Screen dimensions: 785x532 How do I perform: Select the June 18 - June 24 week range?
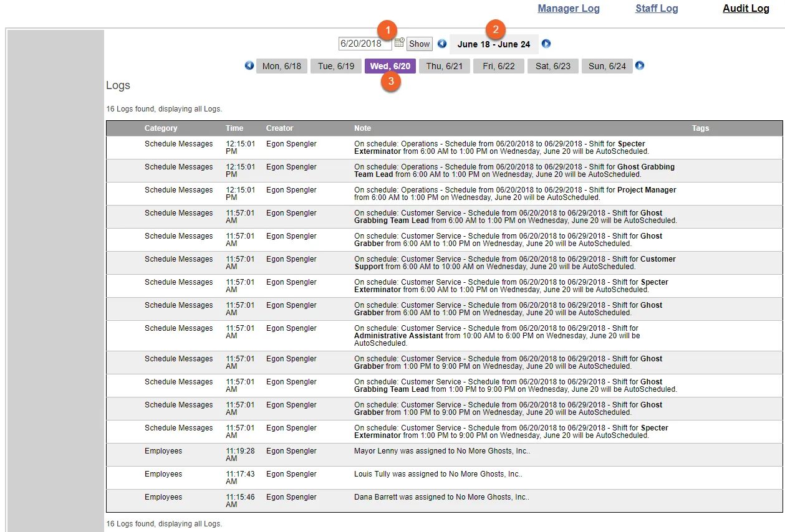click(494, 44)
